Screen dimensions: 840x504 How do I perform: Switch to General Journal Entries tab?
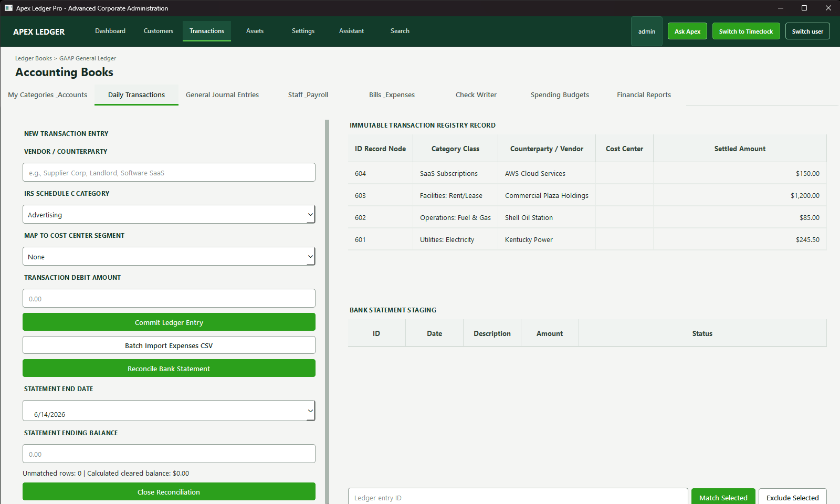222,95
